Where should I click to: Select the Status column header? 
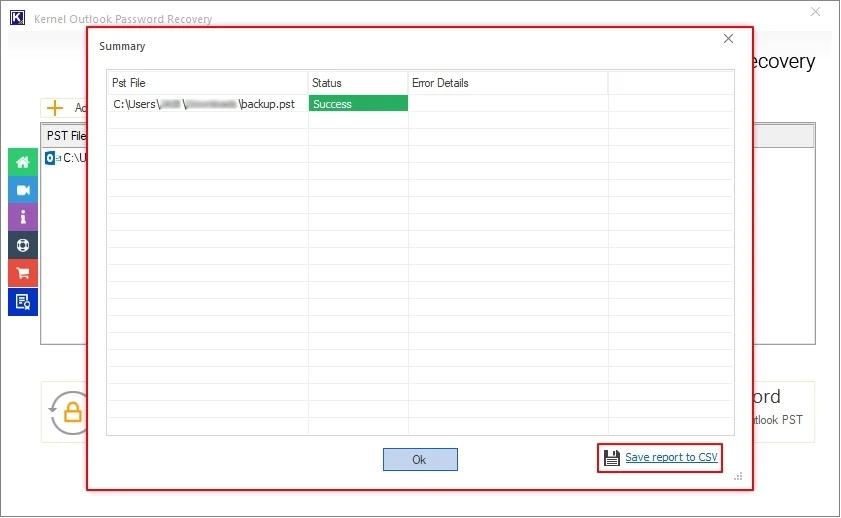coord(358,83)
